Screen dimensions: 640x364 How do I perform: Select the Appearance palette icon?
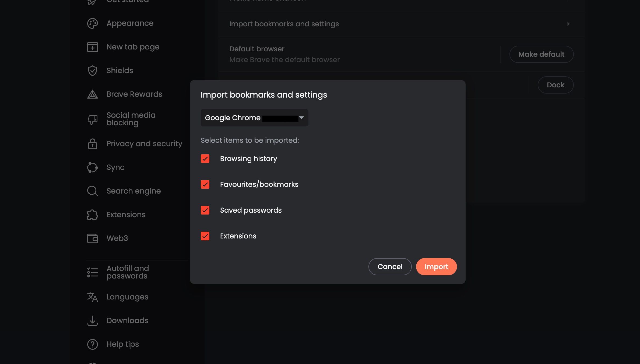point(92,23)
